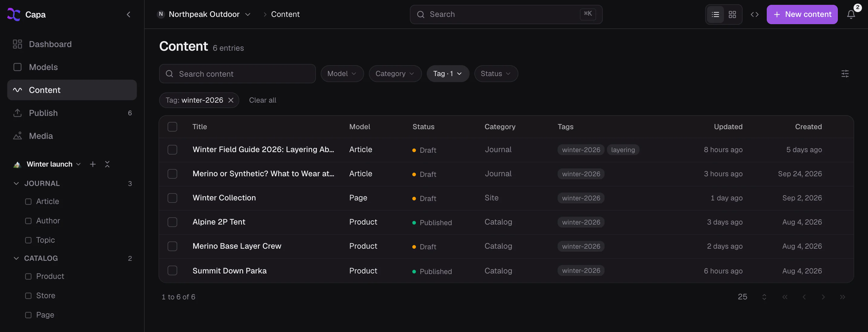This screenshot has height=332, width=868.
Task: Open the Merino Base Layer Crew entry
Action: coord(237,246)
